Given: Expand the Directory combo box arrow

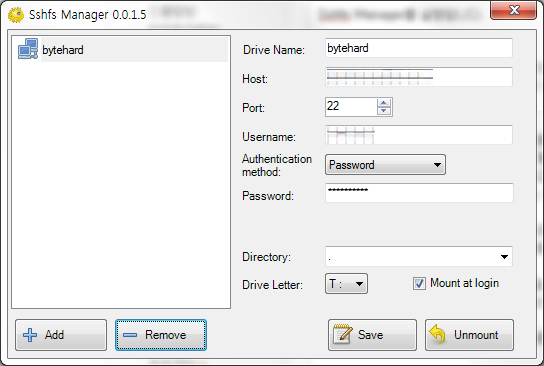Looking at the screenshot, I should coord(504,257).
